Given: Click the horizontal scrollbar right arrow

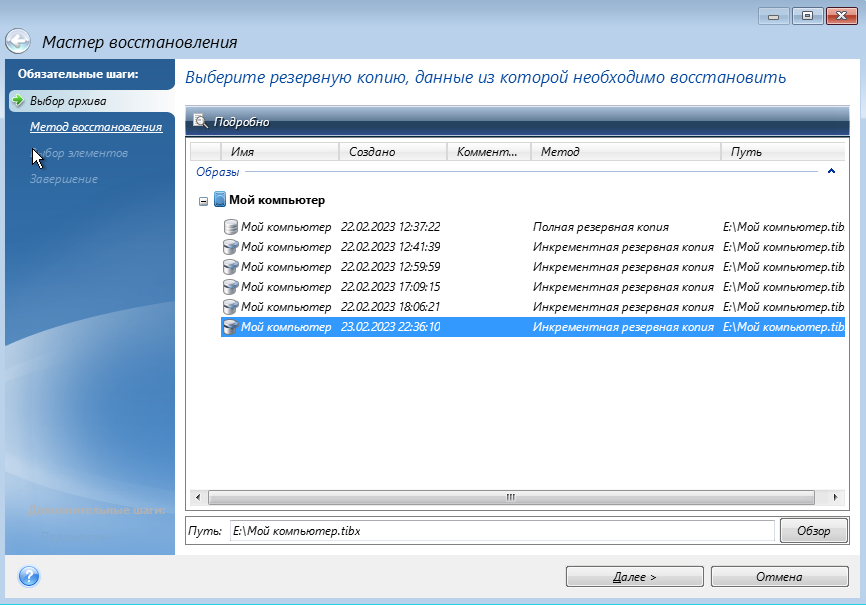Looking at the screenshot, I should (836, 497).
